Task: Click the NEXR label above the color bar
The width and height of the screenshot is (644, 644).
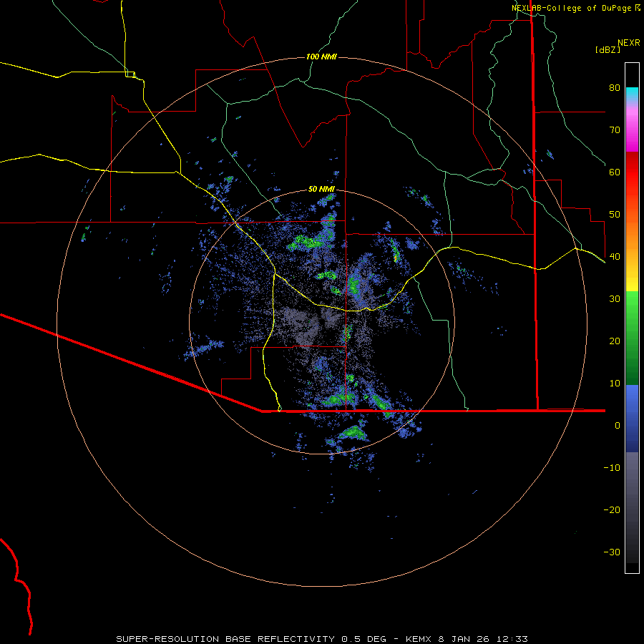Action: coord(629,43)
